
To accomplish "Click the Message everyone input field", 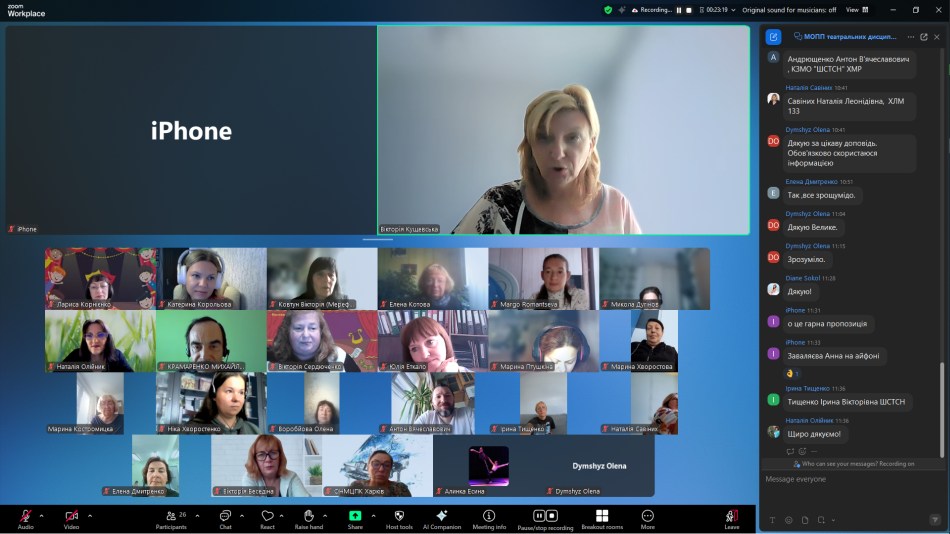I will [x=850, y=480].
